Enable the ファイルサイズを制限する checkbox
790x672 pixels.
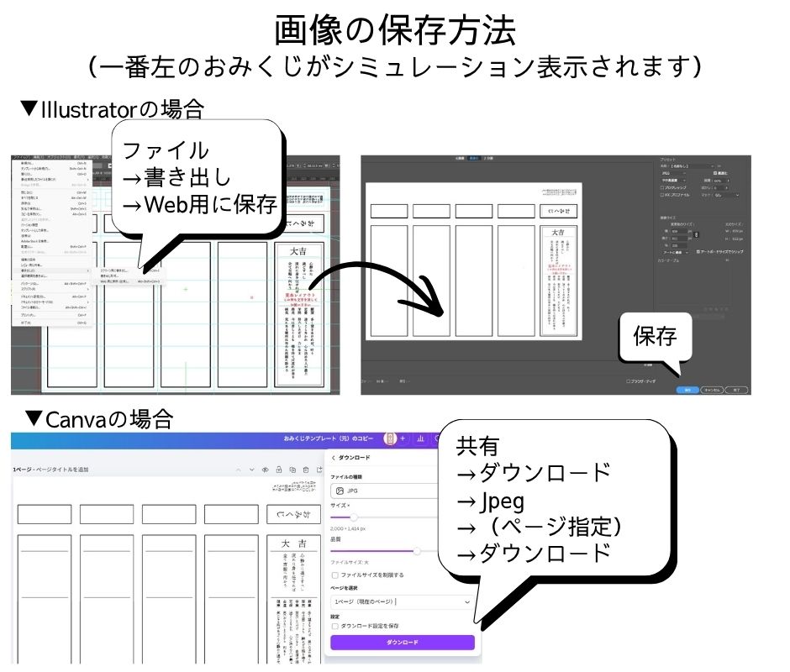tap(334, 575)
